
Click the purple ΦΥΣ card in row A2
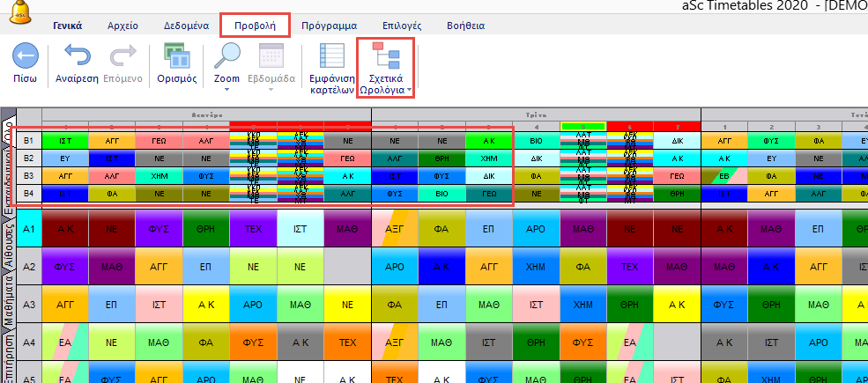(64, 267)
